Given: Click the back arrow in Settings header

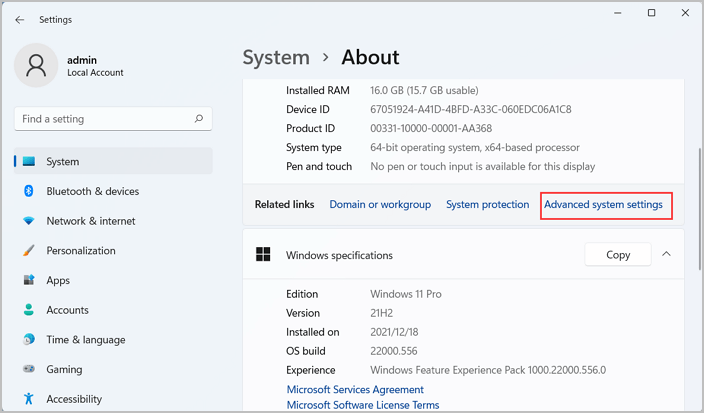Looking at the screenshot, I should click(x=20, y=19).
